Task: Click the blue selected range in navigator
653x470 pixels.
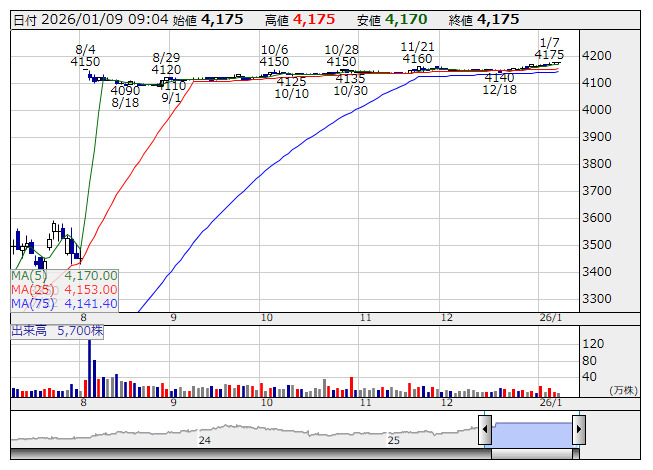Action: coord(531,431)
